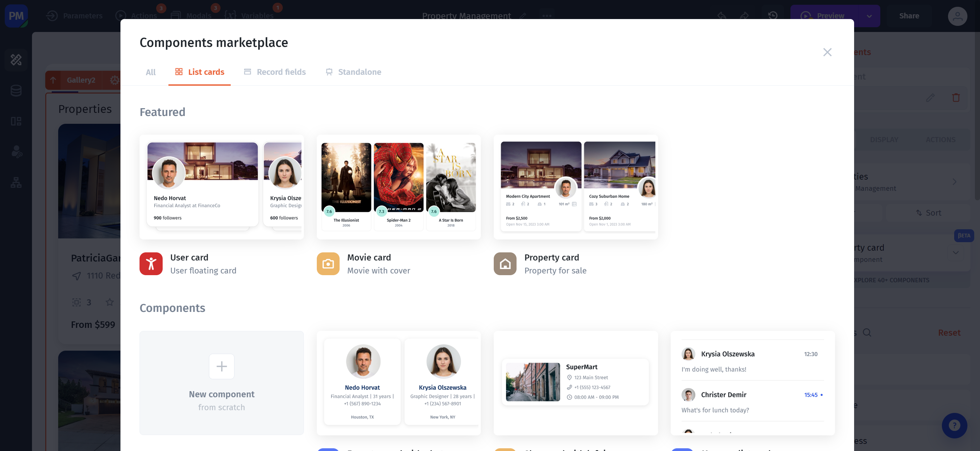Expand the Preview dropdown arrow
Viewport: 980px width, 451px height.
(869, 16)
